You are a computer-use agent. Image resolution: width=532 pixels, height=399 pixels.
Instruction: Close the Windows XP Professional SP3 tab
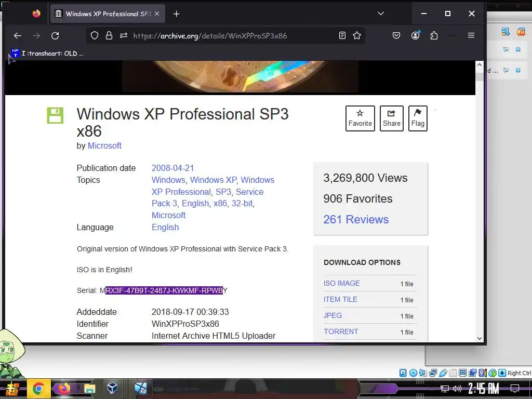coord(157,14)
